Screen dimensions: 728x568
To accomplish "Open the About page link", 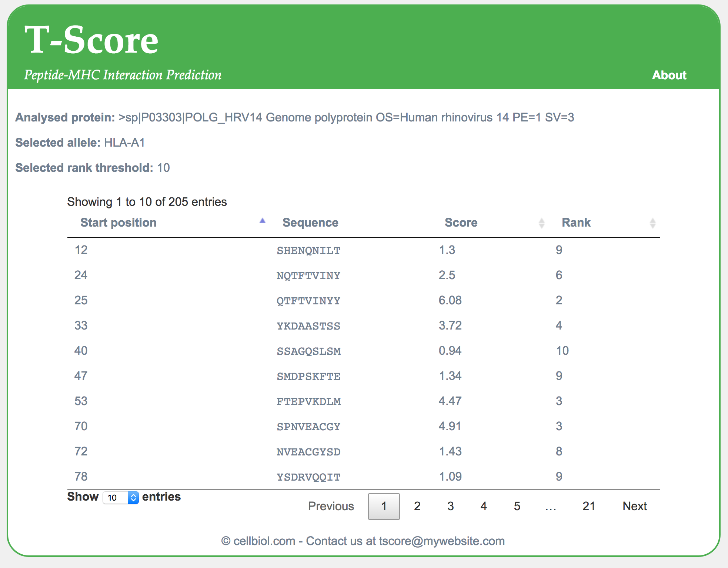I will click(x=669, y=75).
